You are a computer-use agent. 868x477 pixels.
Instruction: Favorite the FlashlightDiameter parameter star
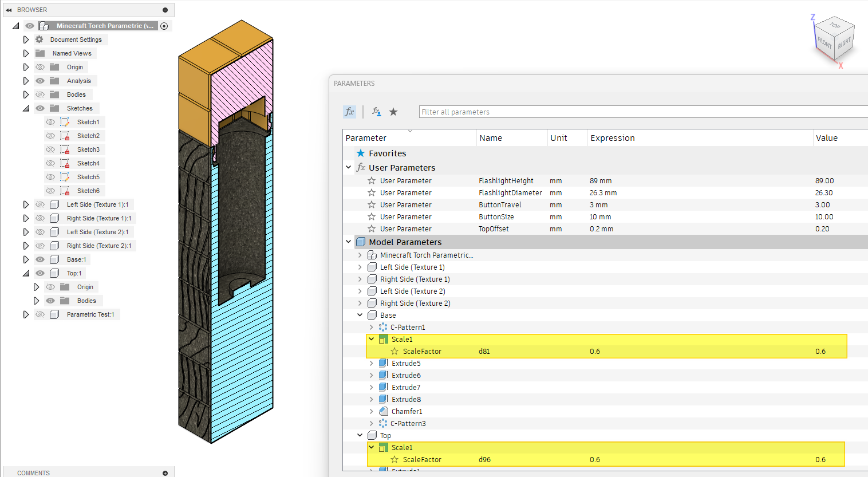point(372,192)
